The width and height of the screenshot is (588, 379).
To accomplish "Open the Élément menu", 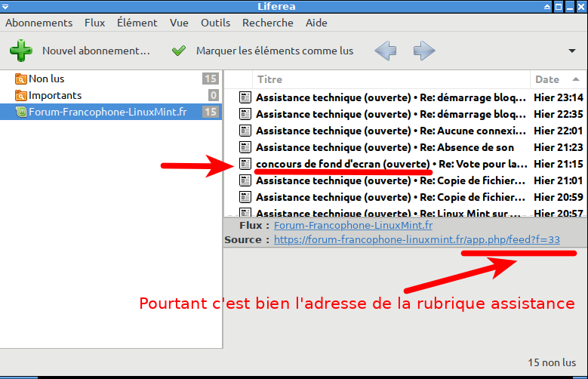I will tap(137, 23).
